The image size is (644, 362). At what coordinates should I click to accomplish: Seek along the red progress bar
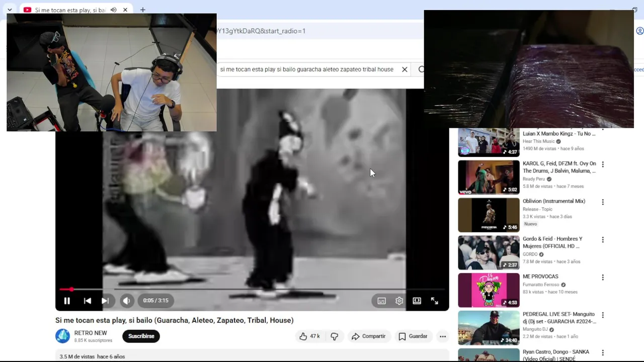252,289
